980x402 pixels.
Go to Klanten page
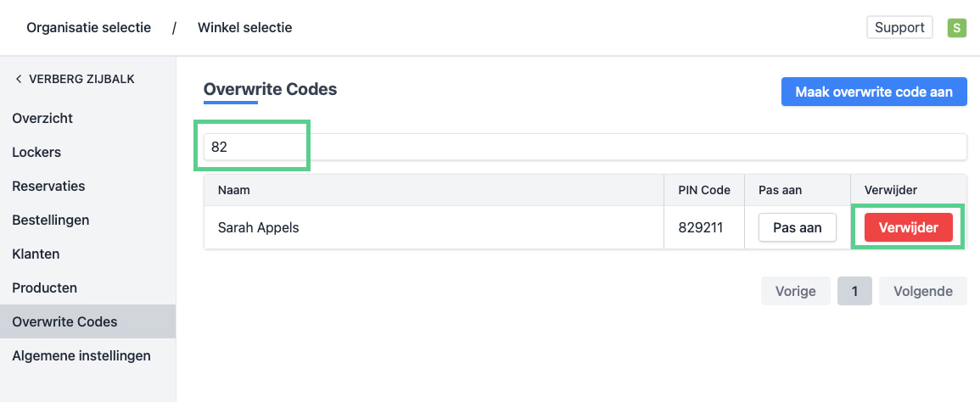pos(36,254)
